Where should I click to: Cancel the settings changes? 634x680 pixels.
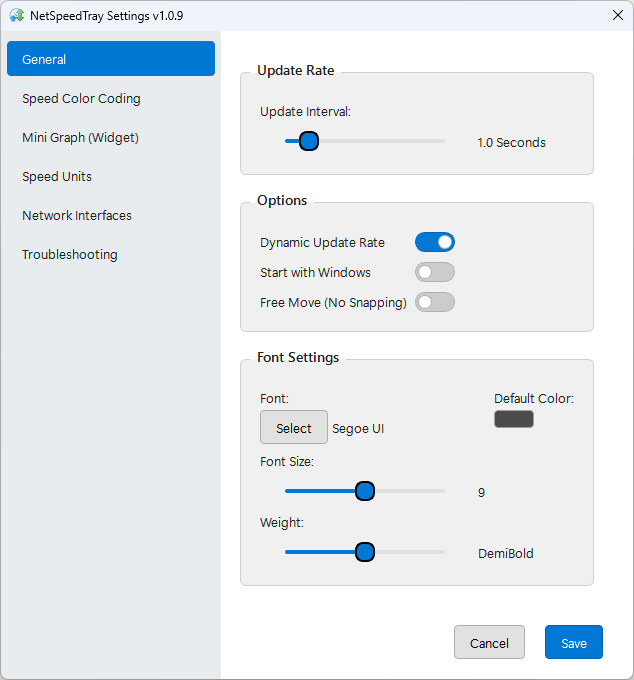point(489,642)
